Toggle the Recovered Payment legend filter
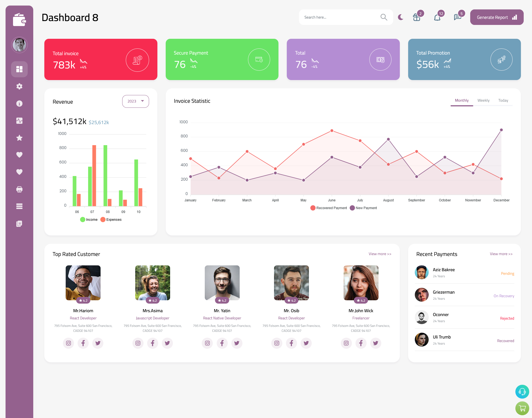532x418 pixels. pos(329,208)
